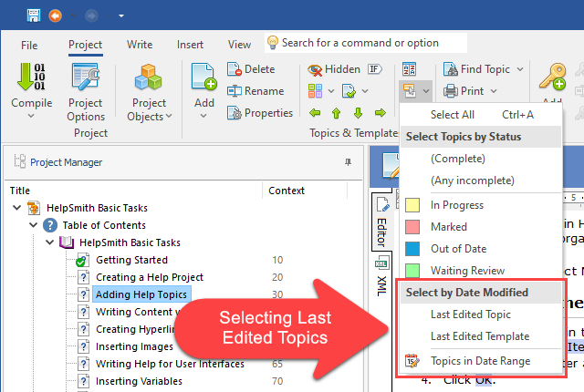Move topic left with green arrow
Screen dimensions: 584x392
(x=315, y=113)
